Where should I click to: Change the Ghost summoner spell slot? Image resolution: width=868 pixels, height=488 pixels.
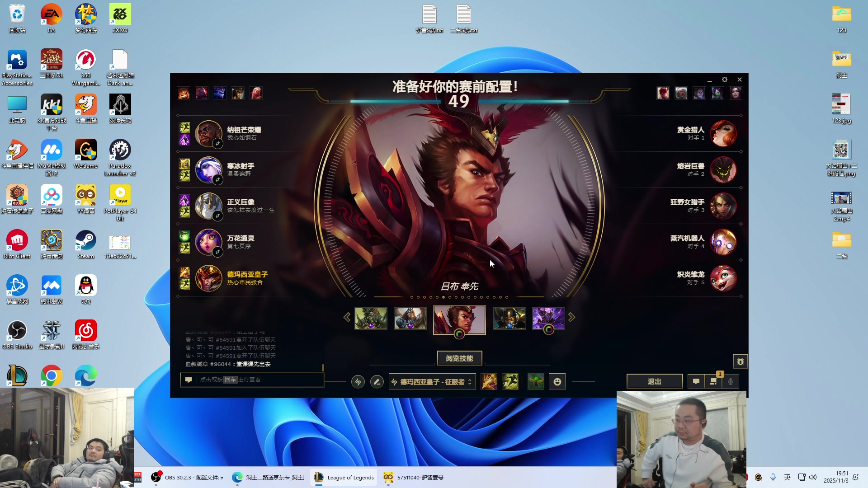coord(510,382)
